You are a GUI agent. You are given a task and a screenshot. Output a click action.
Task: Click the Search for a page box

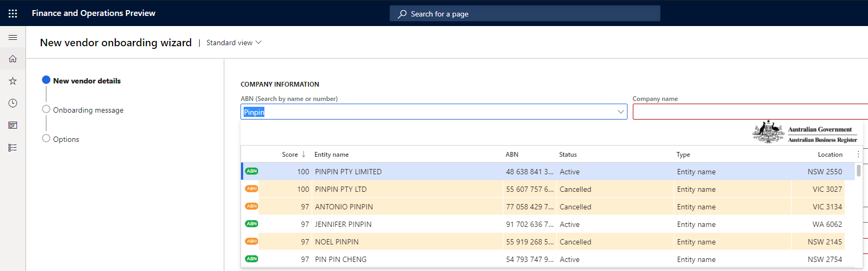(525, 14)
